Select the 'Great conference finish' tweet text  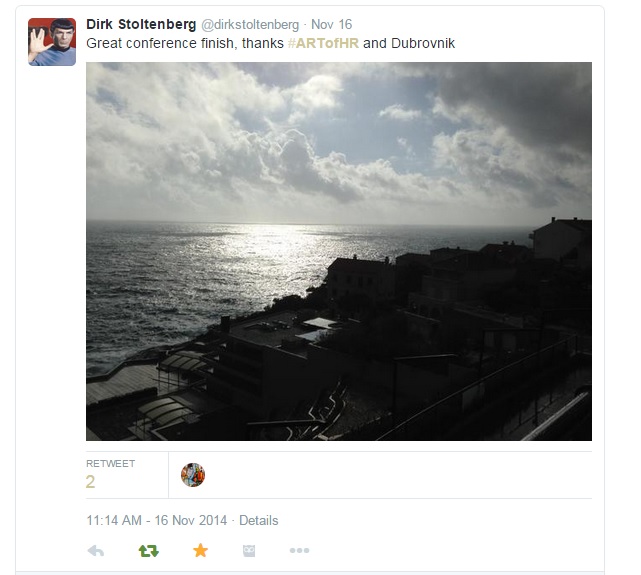pyautogui.click(x=270, y=43)
